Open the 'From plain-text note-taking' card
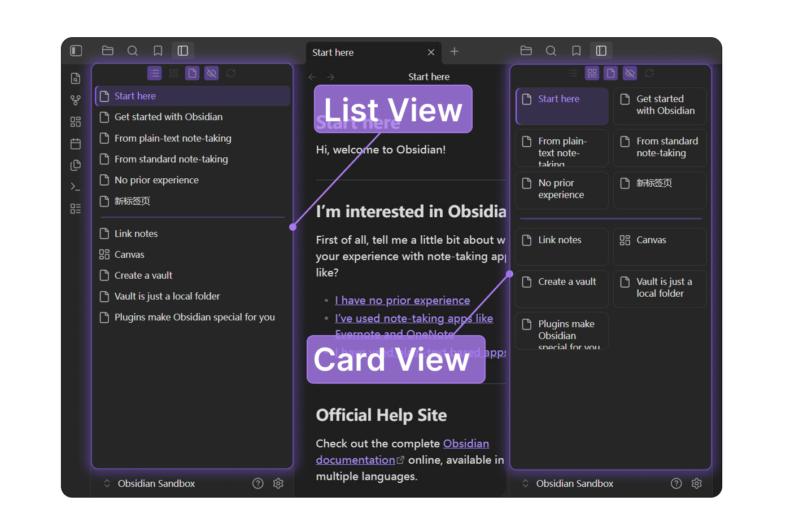This screenshot has width=799, height=532. [562, 148]
